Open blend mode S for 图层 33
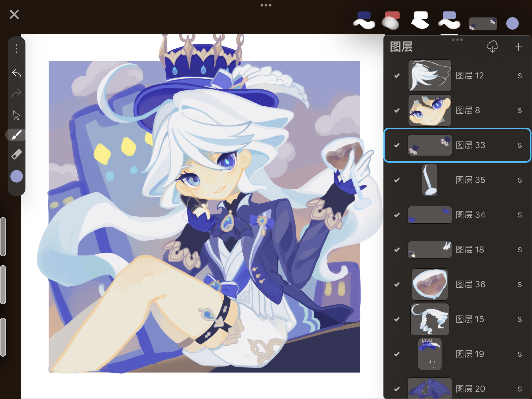532x399 pixels. [520, 145]
